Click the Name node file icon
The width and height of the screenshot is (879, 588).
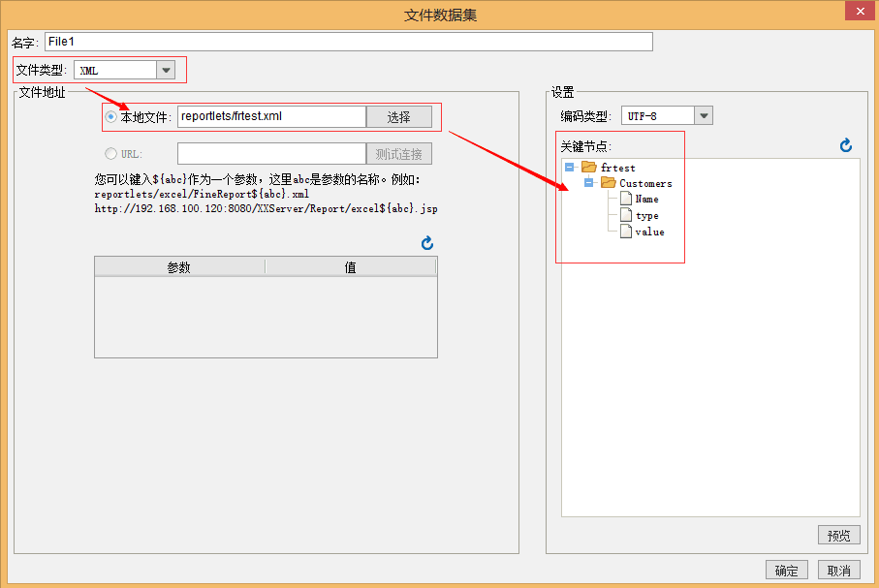coord(625,199)
